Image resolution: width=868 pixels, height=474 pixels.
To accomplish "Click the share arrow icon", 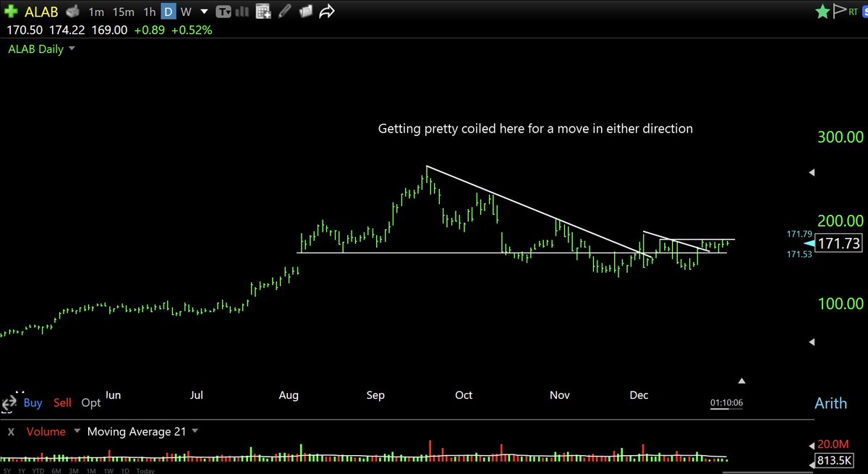I will point(327,12).
